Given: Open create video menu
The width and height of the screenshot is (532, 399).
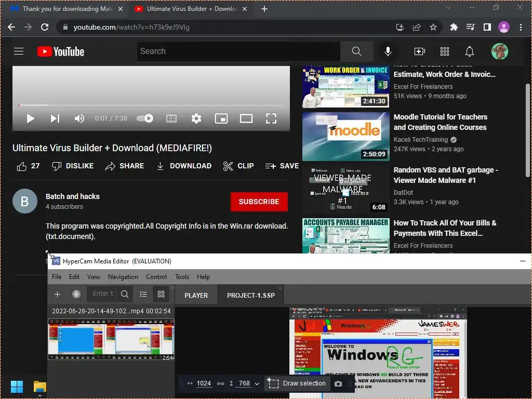Looking at the screenshot, I should click(x=420, y=51).
